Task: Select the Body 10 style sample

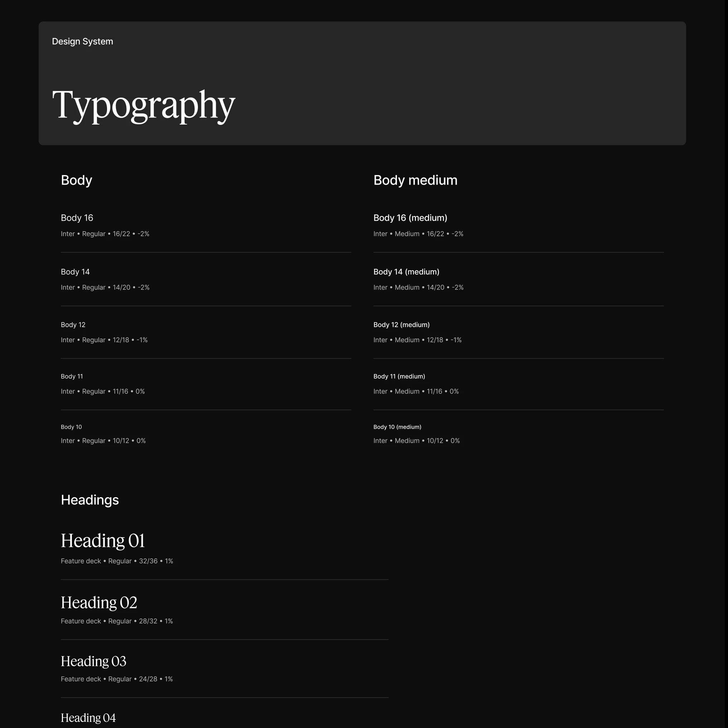Action: coord(71,427)
